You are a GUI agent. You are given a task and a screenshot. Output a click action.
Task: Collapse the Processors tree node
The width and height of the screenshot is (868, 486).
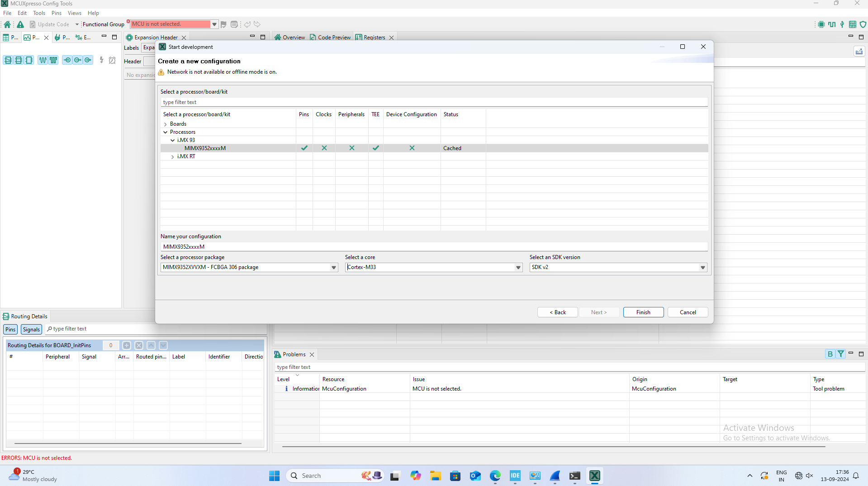pyautogui.click(x=166, y=132)
